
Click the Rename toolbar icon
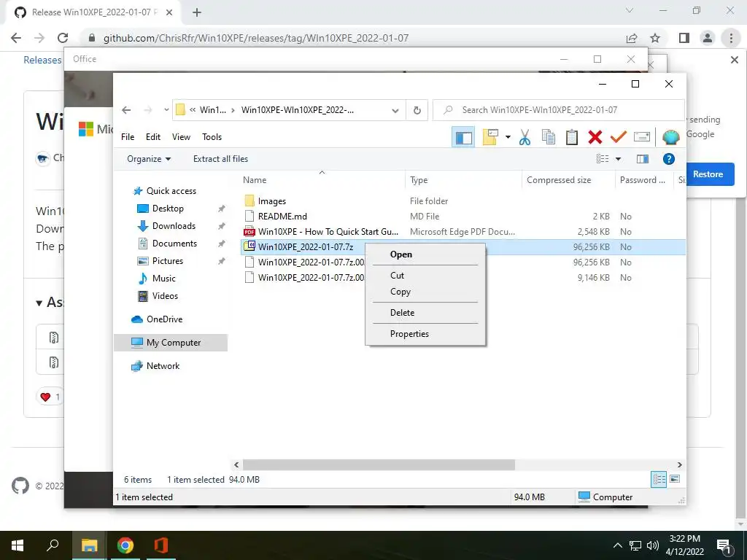click(642, 137)
